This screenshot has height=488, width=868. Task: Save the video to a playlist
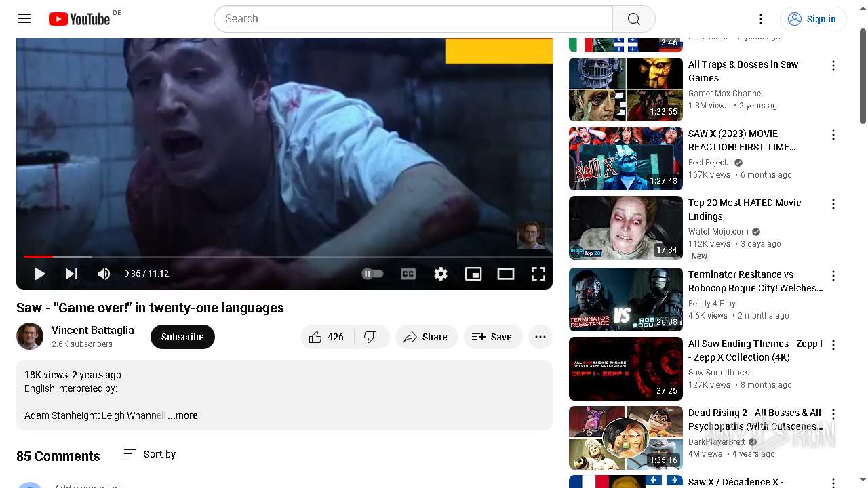point(492,337)
